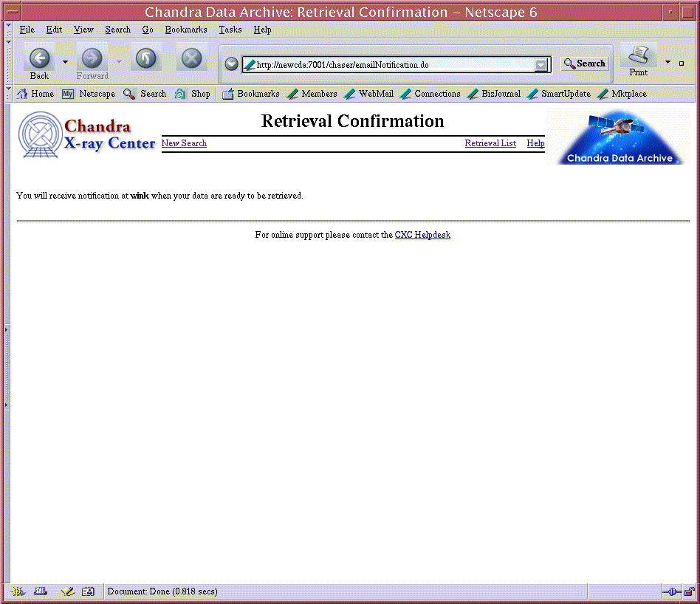The width and height of the screenshot is (700, 604).
Task: Click the My Netscape toolbar item
Action: (89, 94)
